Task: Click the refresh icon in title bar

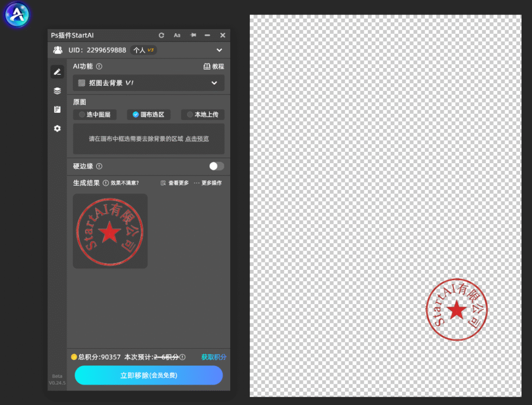Action: click(x=162, y=35)
